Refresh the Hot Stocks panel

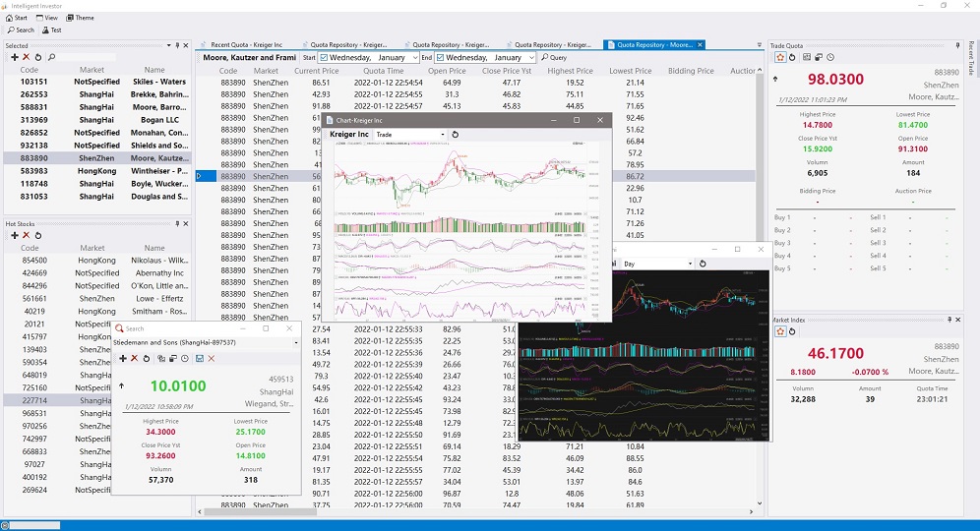pos(38,236)
